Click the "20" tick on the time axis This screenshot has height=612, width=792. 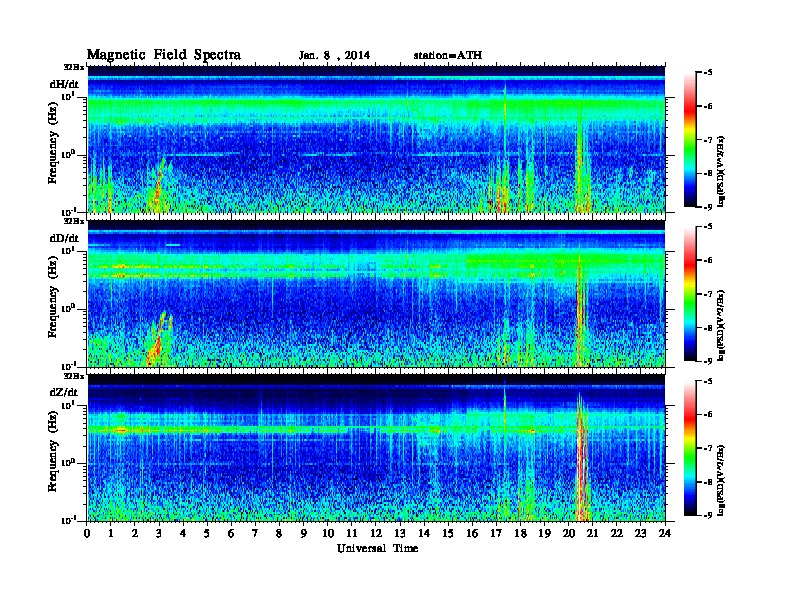[x=569, y=534]
